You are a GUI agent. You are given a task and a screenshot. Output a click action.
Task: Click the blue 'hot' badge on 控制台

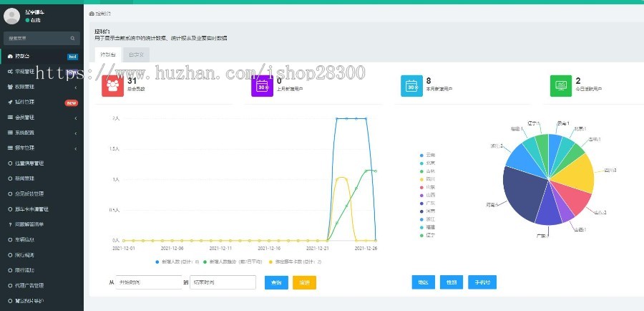point(73,57)
